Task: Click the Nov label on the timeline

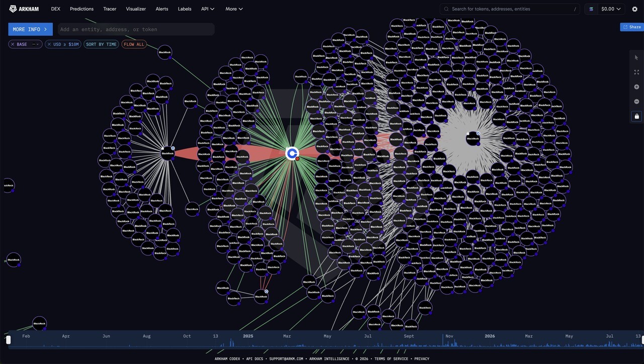Action: (449, 336)
